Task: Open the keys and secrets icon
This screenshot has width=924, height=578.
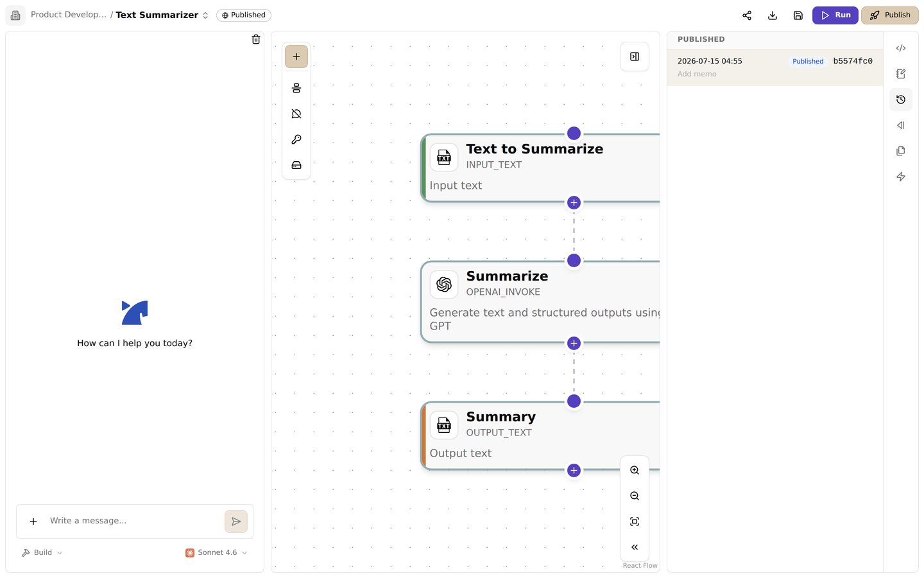Action: (296, 139)
